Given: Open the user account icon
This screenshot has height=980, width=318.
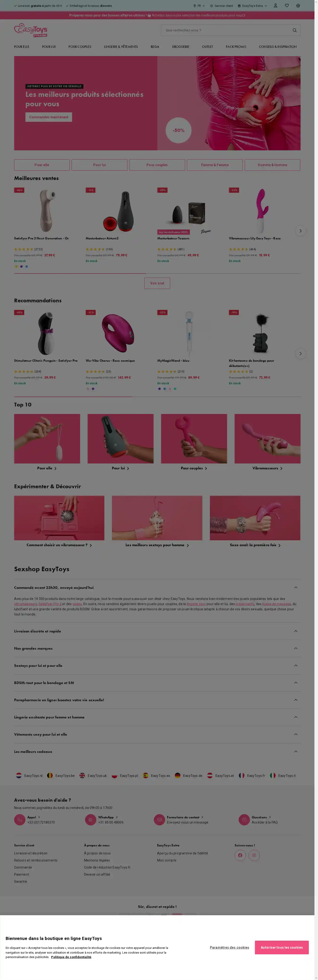Looking at the screenshot, I should click(x=275, y=6).
